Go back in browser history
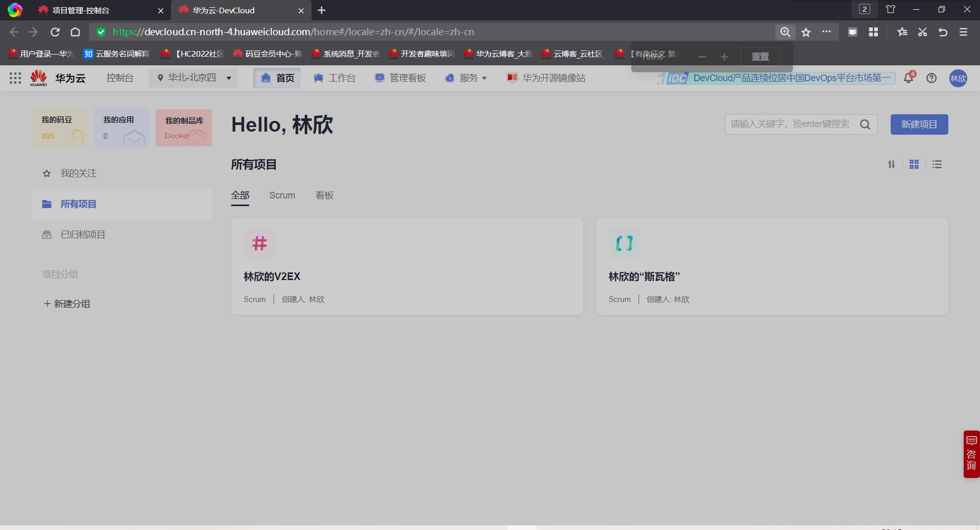This screenshot has width=980, height=530. [x=14, y=32]
